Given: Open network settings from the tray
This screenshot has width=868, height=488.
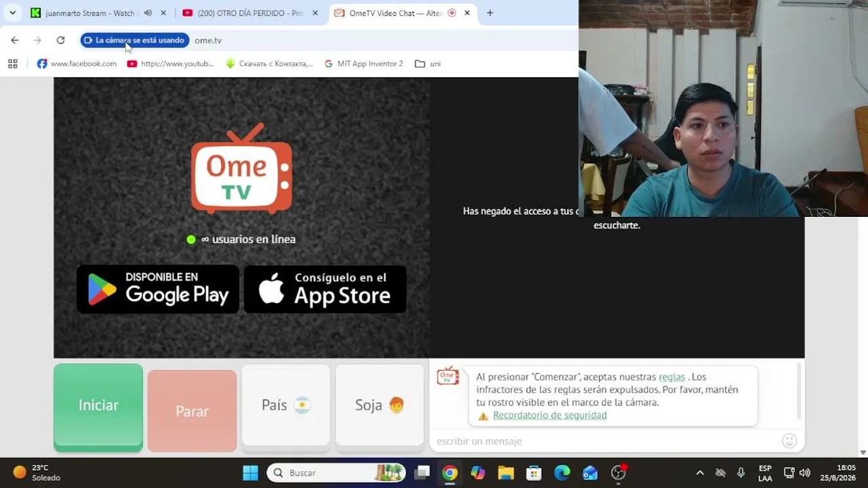Looking at the screenshot, I should click(789, 473).
